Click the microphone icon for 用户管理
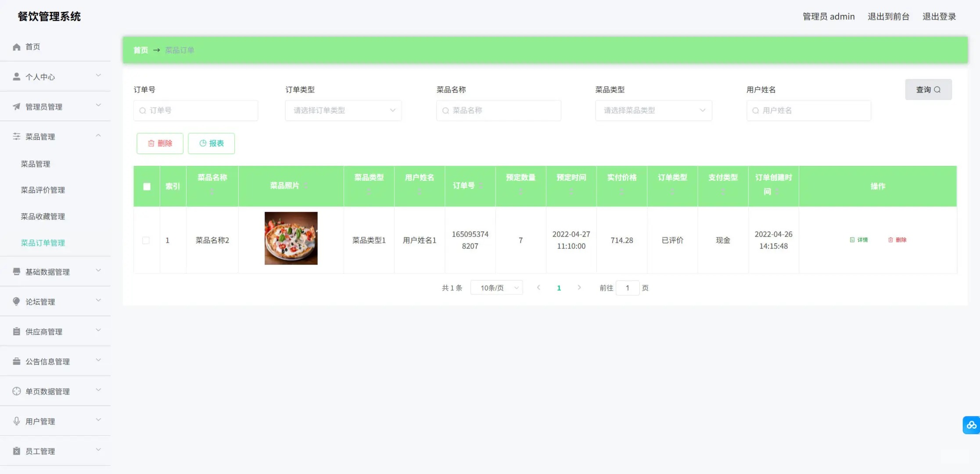980x474 pixels. (x=17, y=421)
